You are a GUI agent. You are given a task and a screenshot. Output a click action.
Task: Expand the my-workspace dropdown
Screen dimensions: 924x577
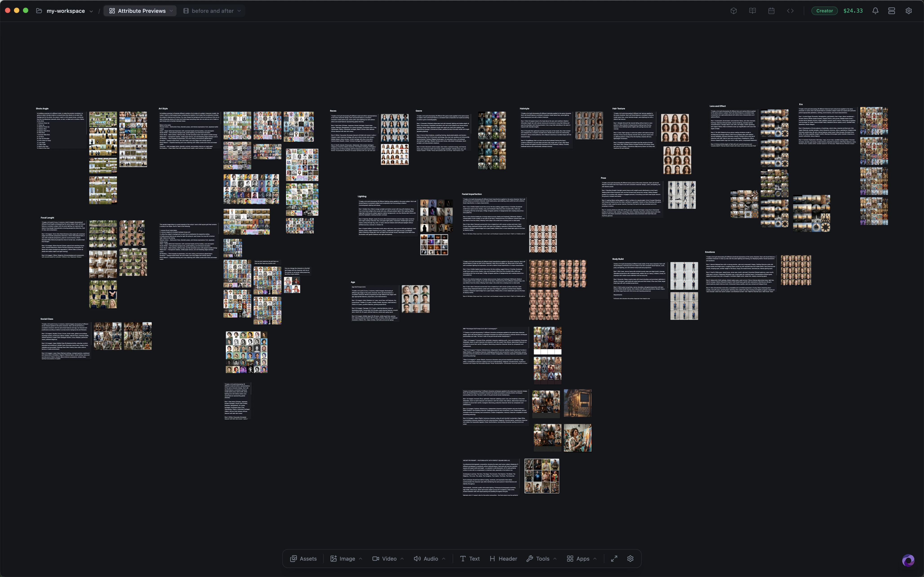[91, 11]
